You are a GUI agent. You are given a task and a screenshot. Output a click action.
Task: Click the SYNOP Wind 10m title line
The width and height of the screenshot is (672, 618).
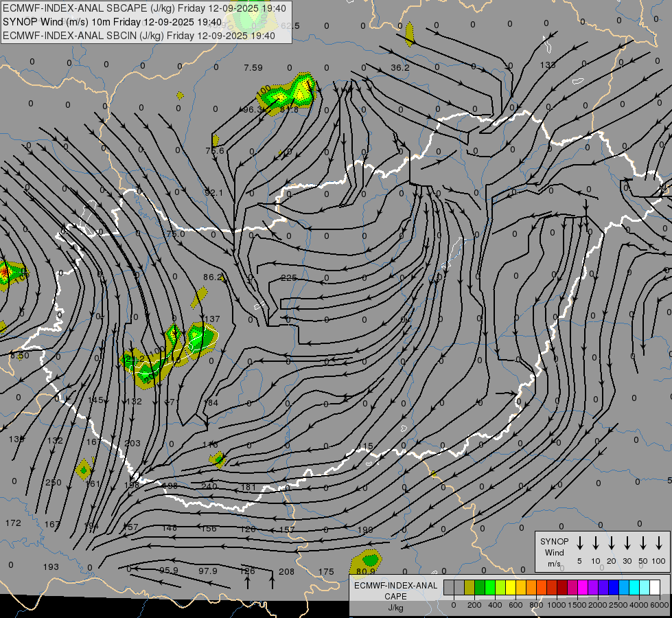pos(113,22)
